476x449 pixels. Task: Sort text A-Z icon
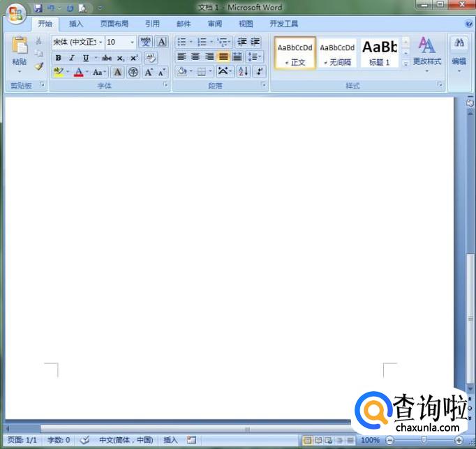243,72
